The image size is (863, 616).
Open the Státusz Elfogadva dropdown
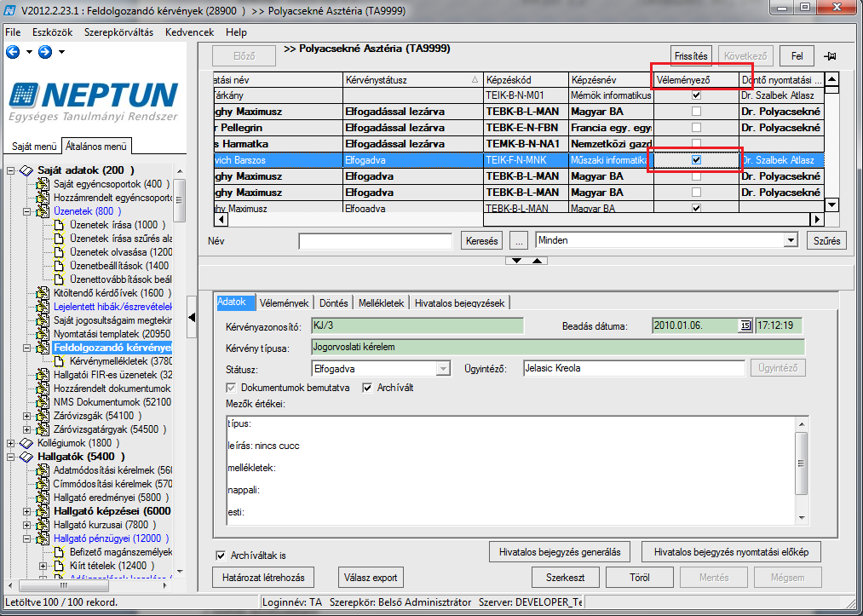[x=443, y=368]
